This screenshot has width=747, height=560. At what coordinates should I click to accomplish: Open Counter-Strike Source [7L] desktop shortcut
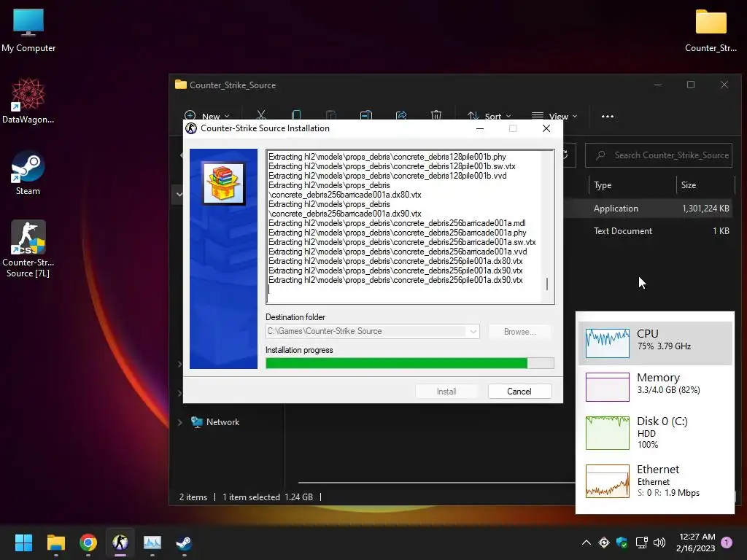tap(28, 248)
